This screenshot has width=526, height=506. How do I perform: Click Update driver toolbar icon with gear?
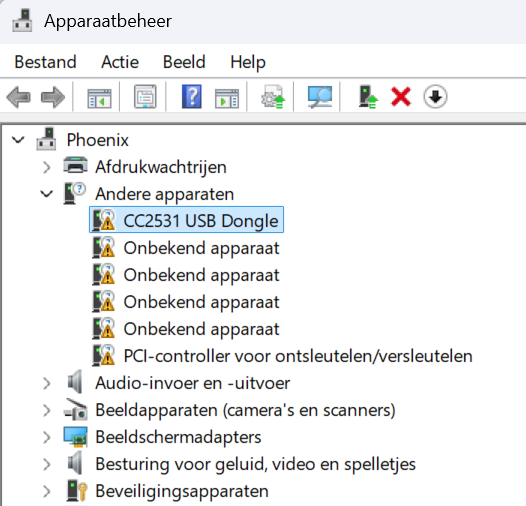point(273,97)
